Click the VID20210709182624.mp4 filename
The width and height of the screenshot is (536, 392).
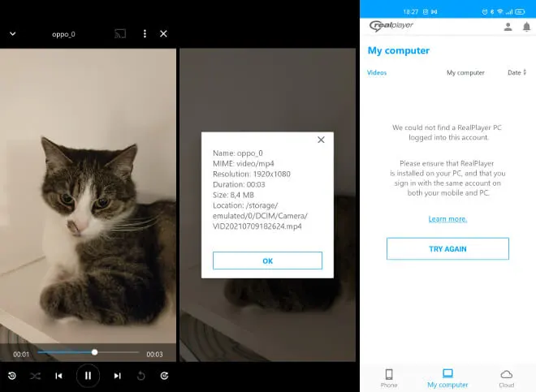(x=257, y=226)
